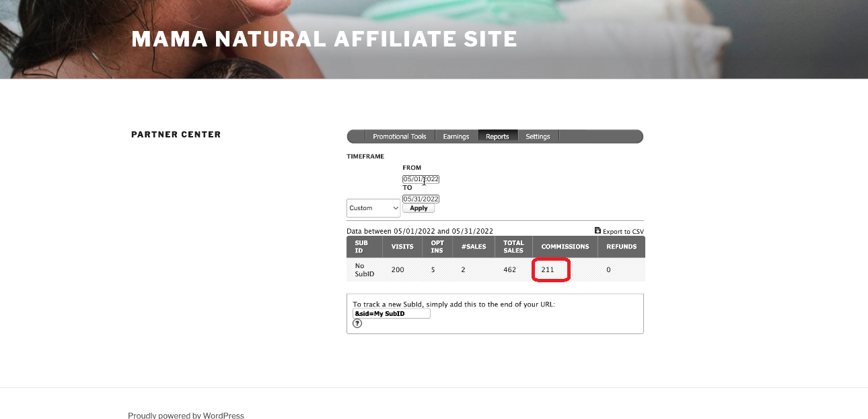Click the opt ins value 5

433,269
